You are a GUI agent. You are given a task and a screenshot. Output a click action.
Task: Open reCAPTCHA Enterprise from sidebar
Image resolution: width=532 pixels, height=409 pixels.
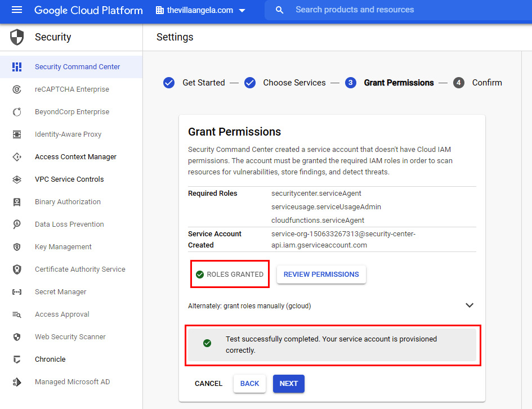(x=71, y=89)
